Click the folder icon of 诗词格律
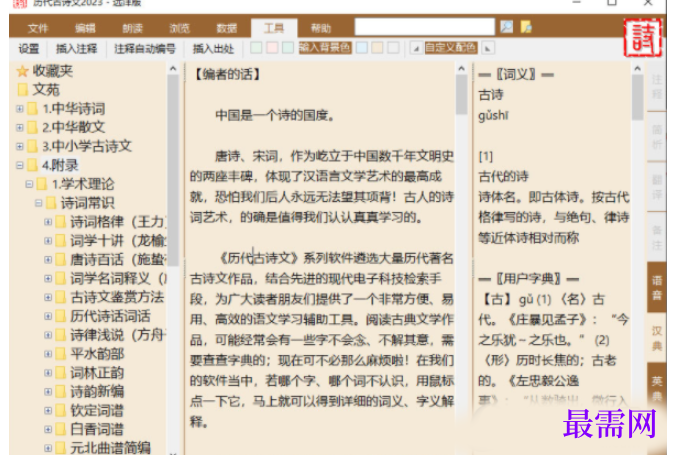The width and height of the screenshot is (675, 455). [x=61, y=222]
